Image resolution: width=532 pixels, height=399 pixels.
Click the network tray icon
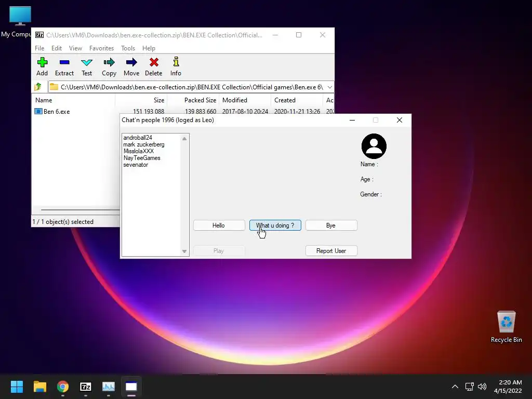coord(469,387)
